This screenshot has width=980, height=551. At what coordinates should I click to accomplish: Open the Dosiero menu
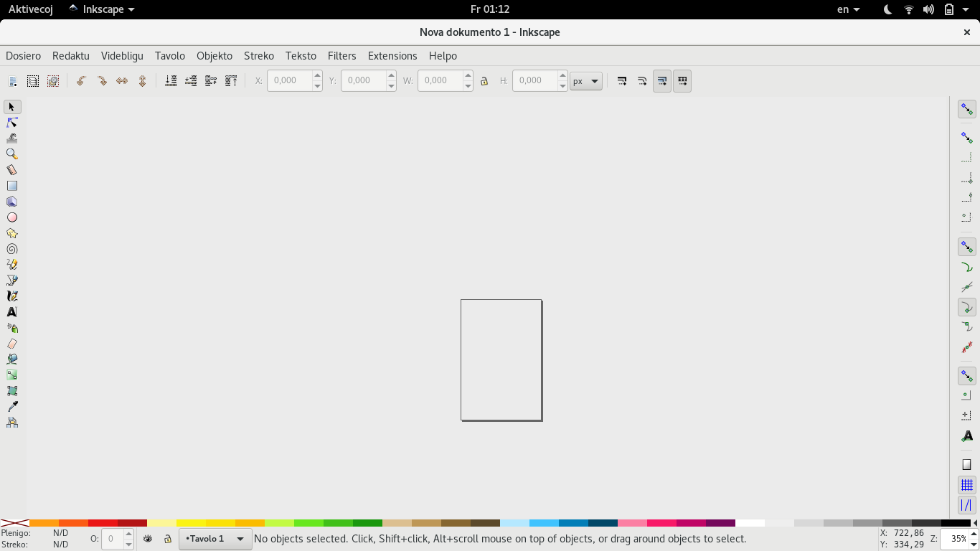pos(23,56)
